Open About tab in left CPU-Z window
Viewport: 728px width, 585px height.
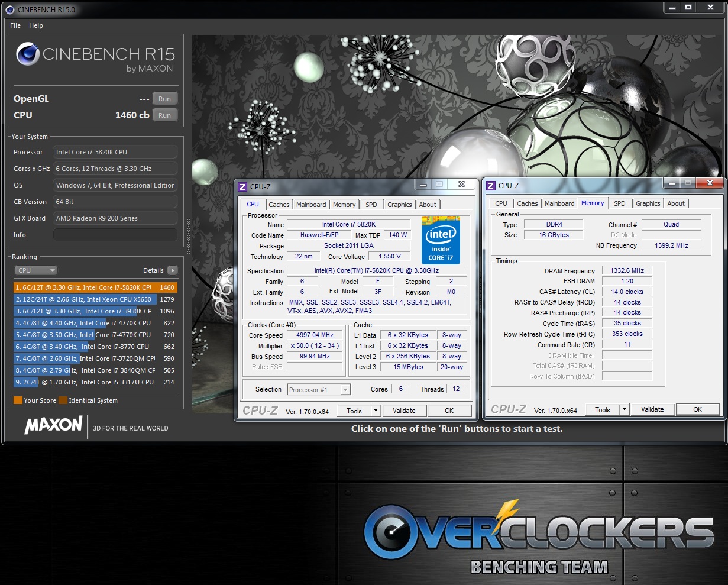tap(428, 205)
